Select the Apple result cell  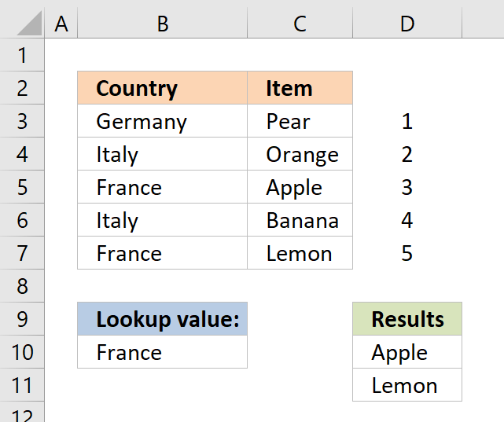tap(407, 352)
